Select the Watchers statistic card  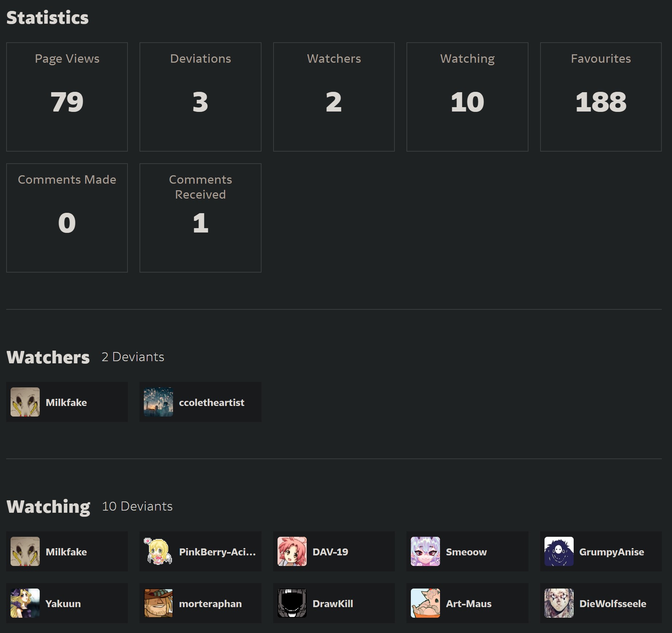click(334, 97)
